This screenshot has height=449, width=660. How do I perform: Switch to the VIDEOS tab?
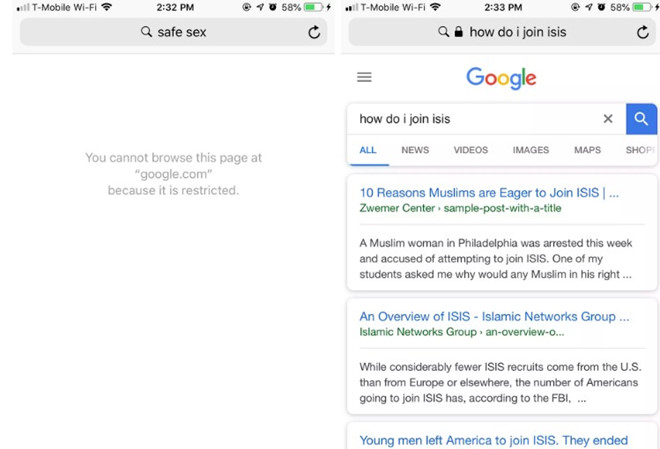coord(470,150)
